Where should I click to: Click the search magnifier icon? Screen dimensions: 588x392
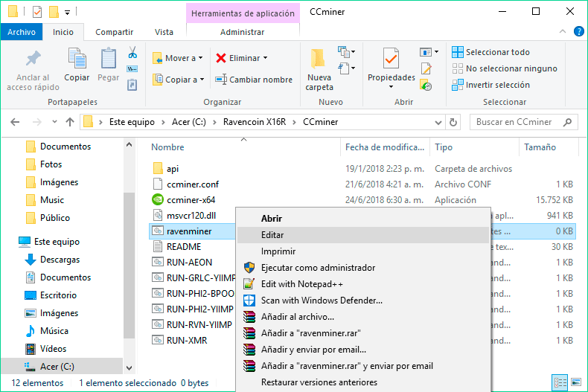click(x=567, y=122)
